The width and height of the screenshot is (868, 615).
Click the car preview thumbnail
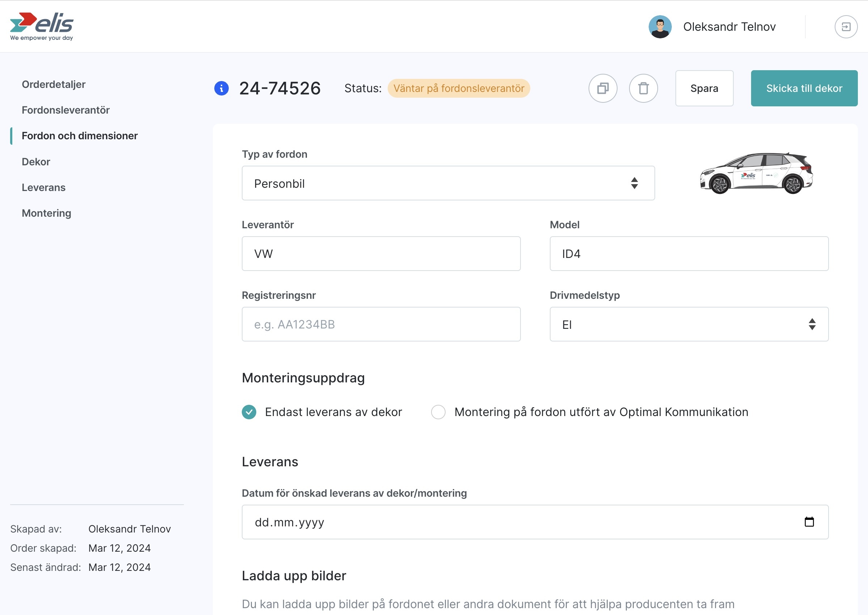coord(756,173)
